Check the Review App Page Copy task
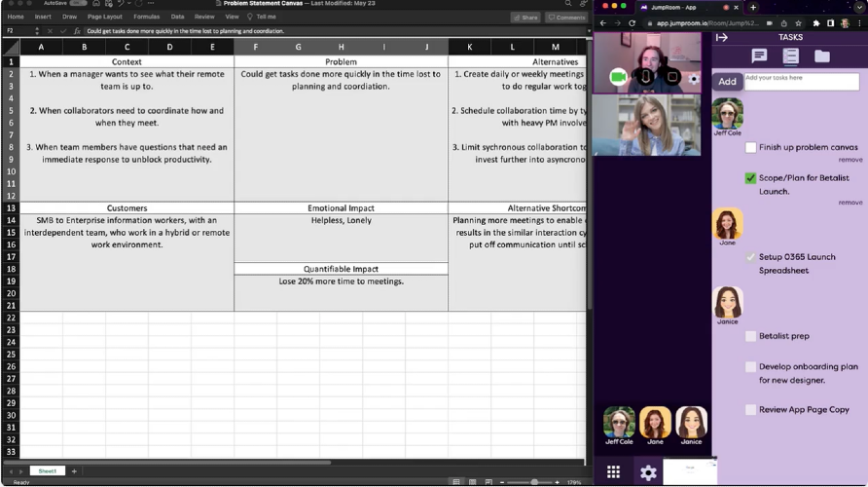Image resolution: width=868 pixels, height=487 pixels. [750, 410]
